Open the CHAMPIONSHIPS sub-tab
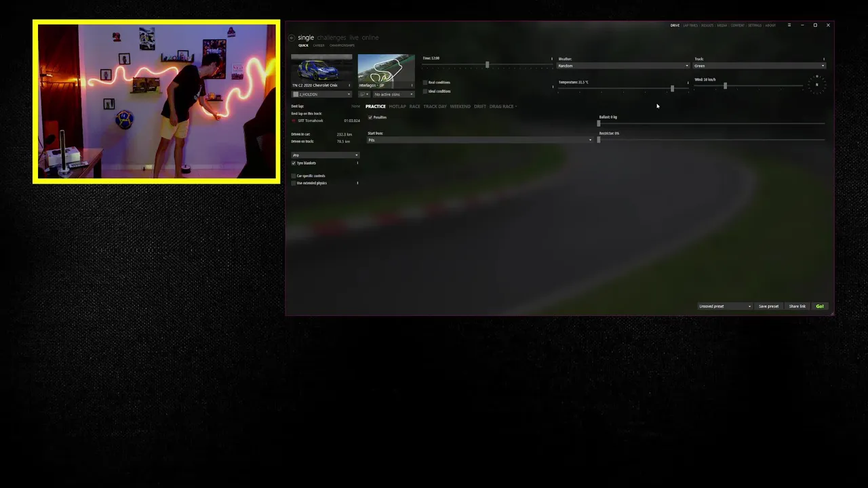 (x=342, y=45)
